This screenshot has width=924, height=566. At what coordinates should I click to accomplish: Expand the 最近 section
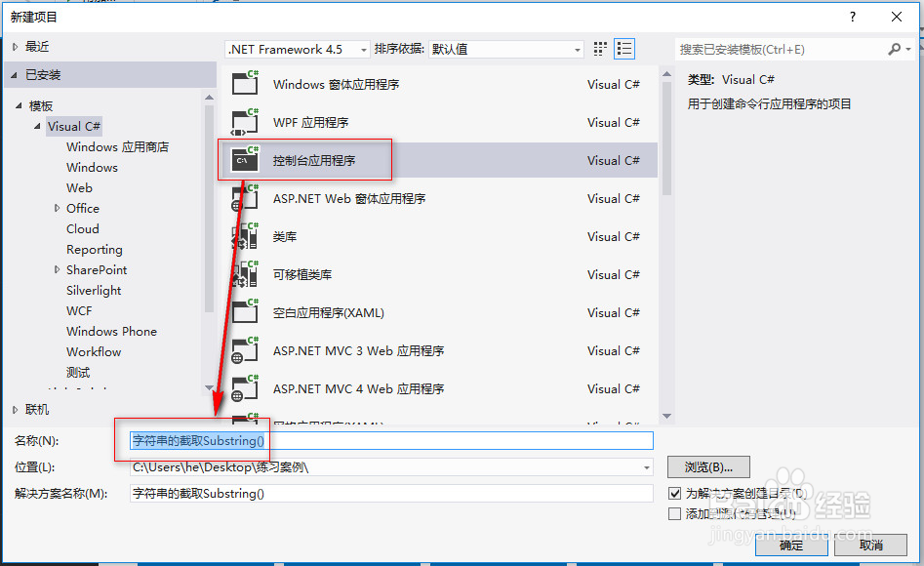(x=16, y=47)
